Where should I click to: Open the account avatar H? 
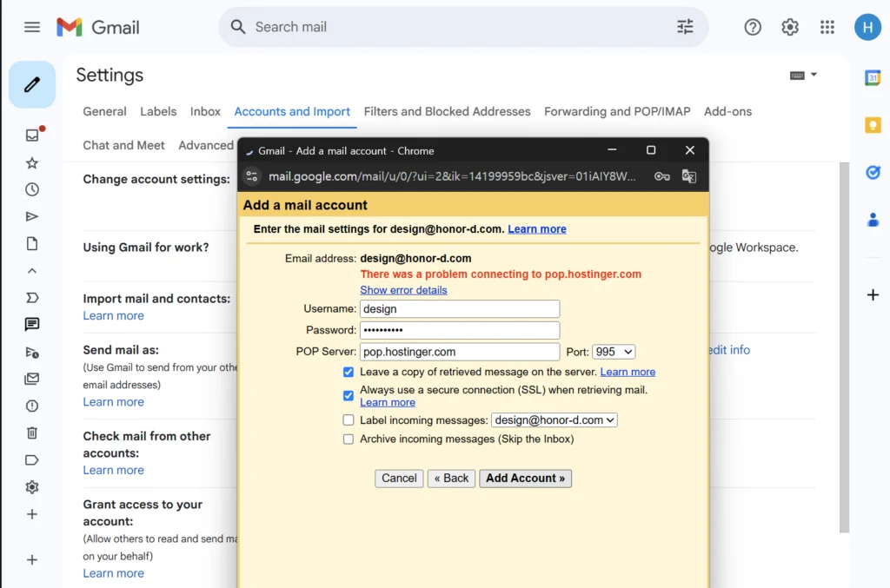tap(867, 27)
